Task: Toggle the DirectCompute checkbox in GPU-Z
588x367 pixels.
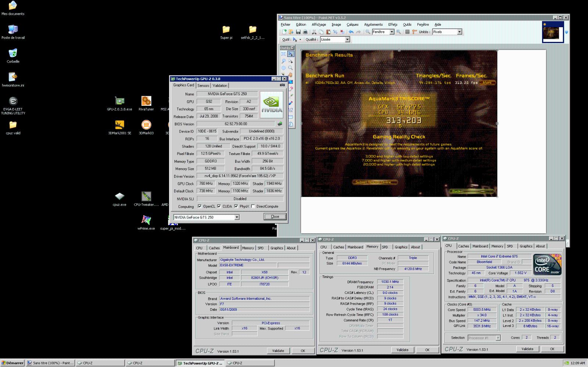Action: pyautogui.click(x=253, y=206)
